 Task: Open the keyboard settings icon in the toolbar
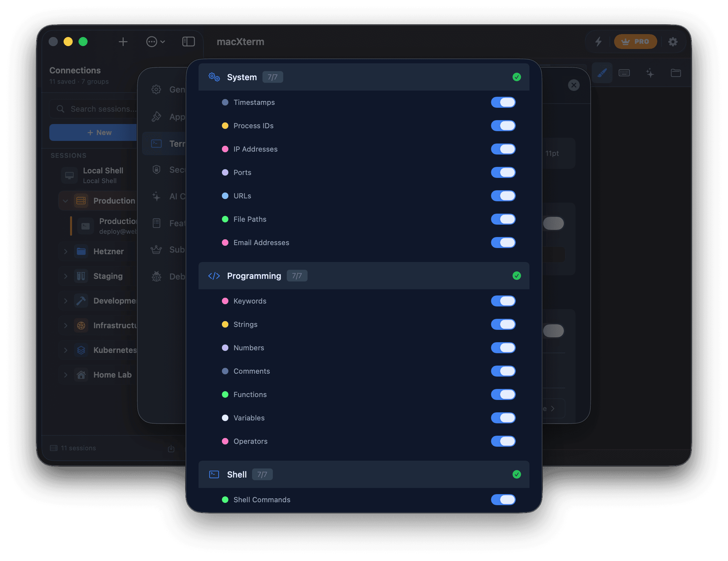point(625,73)
